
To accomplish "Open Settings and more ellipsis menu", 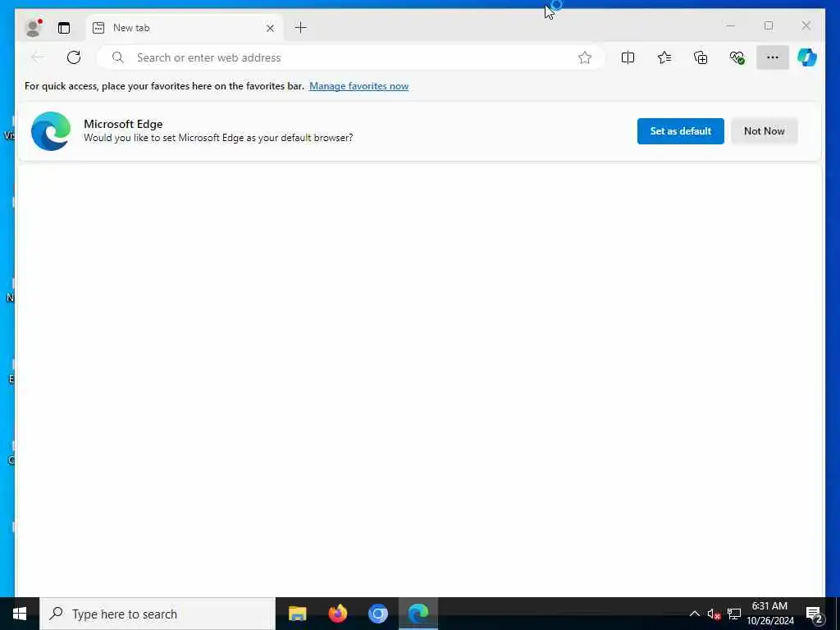I will (773, 57).
